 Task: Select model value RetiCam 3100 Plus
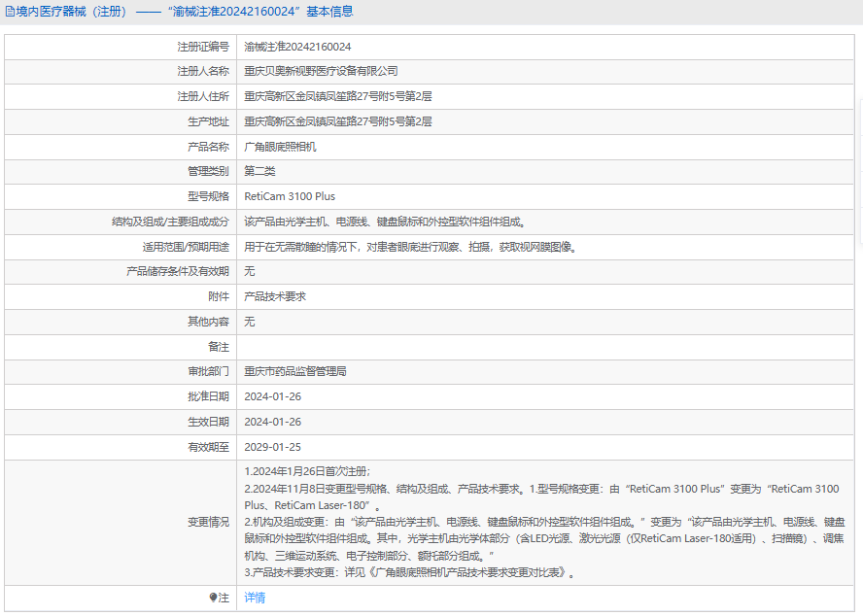pos(290,196)
